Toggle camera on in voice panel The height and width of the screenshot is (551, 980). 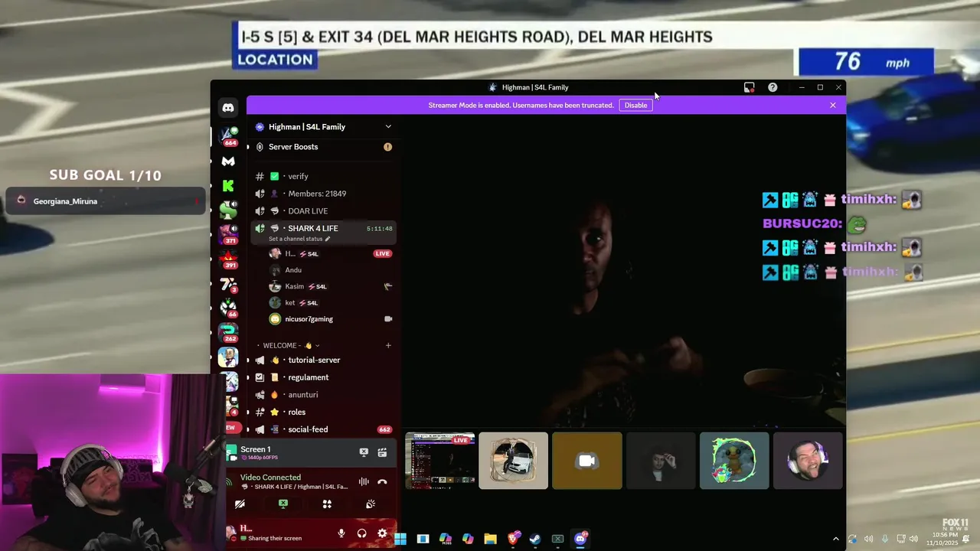tap(240, 504)
